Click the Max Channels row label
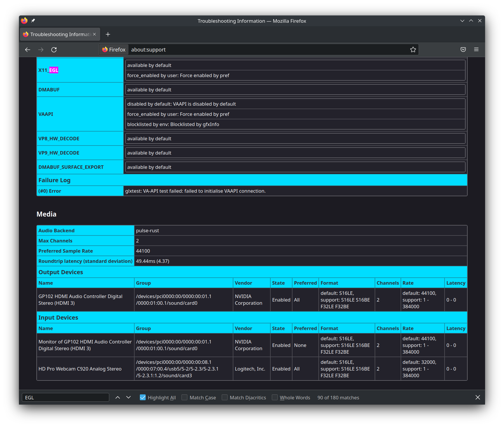 (x=55, y=241)
